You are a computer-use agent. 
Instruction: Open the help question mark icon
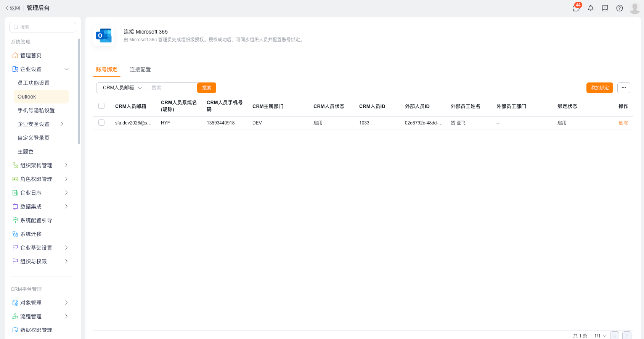click(x=620, y=8)
